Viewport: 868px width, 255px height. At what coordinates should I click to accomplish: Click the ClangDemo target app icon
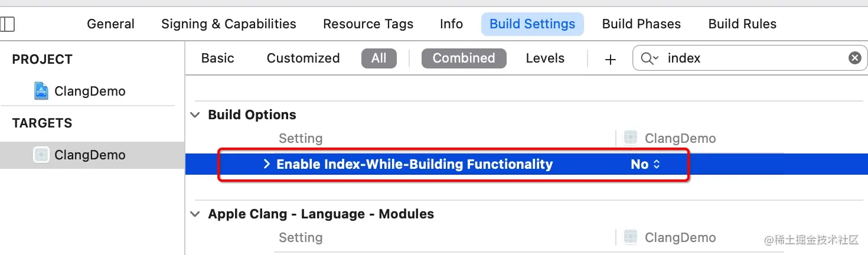[41, 155]
